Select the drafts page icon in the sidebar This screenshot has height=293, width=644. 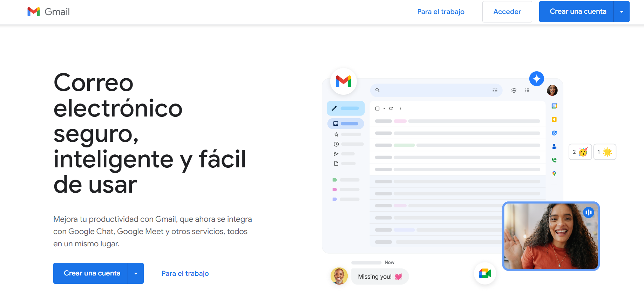pos(336,164)
